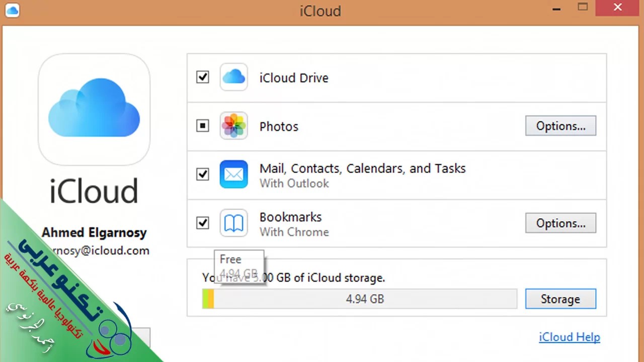This screenshot has height=362, width=644.
Task: Click the Storage button
Action: coord(560,299)
